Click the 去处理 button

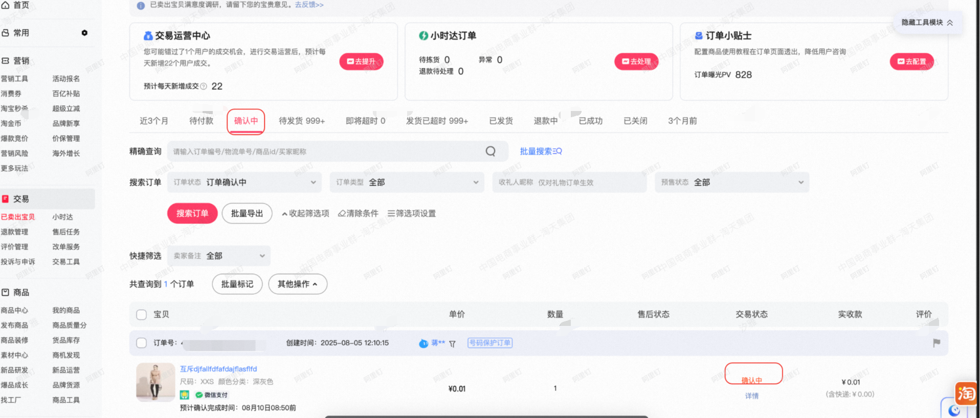[x=636, y=61]
